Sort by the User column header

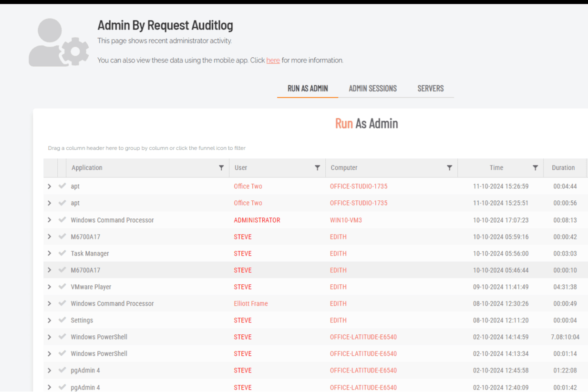(x=241, y=167)
